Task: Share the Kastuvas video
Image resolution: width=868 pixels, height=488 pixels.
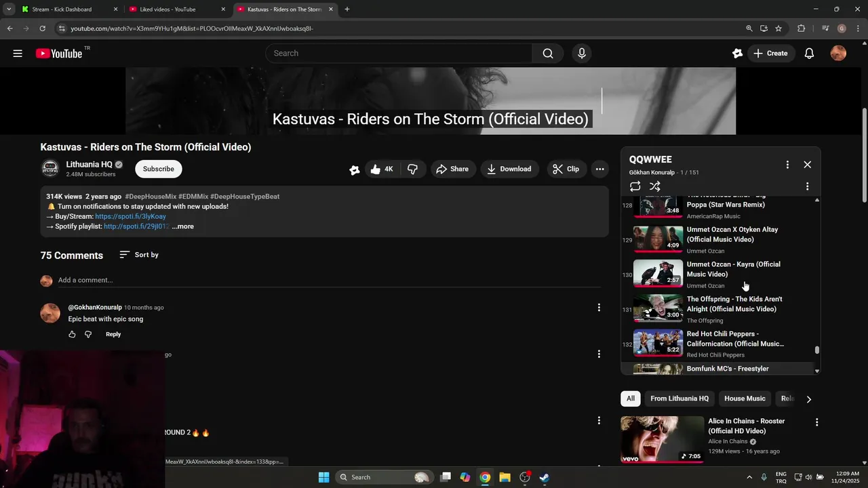Action: click(x=452, y=169)
